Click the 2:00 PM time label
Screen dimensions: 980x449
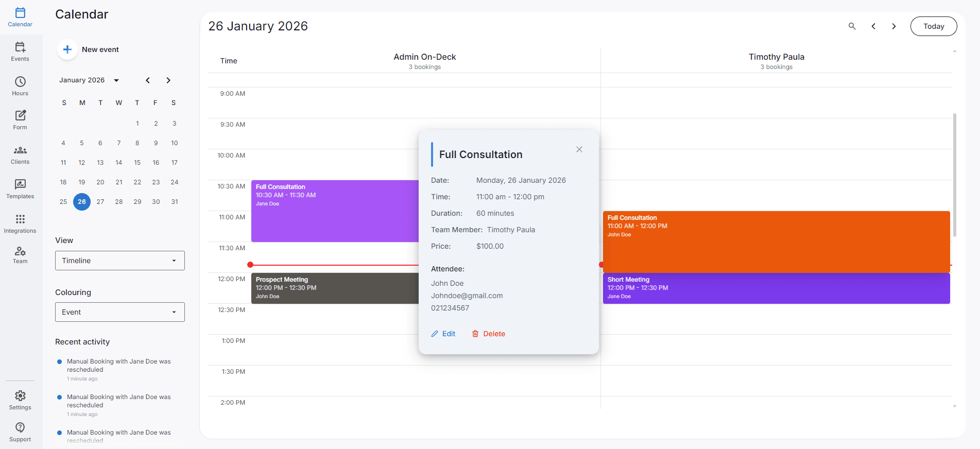click(233, 403)
